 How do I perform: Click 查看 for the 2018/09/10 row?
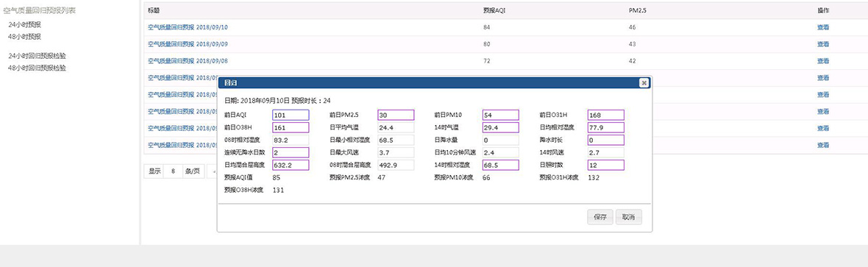point(823,27)
